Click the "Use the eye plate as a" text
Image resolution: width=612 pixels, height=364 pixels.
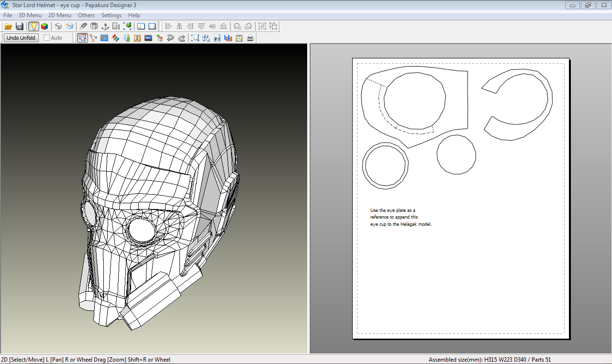393,210
